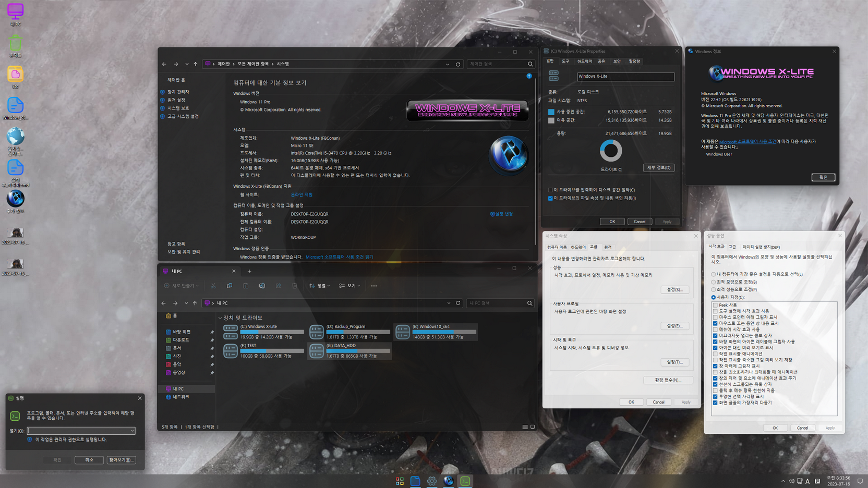This screenshot has width=868, height=488.
Task: Collapse the 장치 및 드라이브 group
Action: (x=220, y=318)
